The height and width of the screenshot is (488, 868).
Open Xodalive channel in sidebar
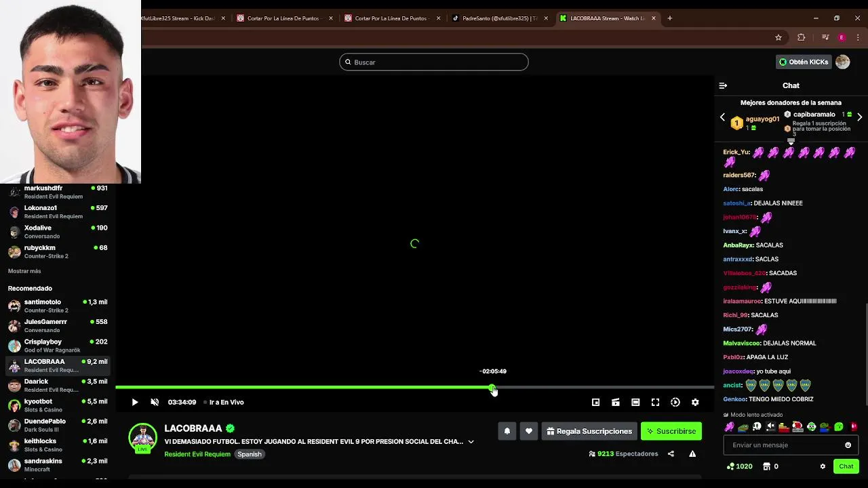click(x=58, y=232)
